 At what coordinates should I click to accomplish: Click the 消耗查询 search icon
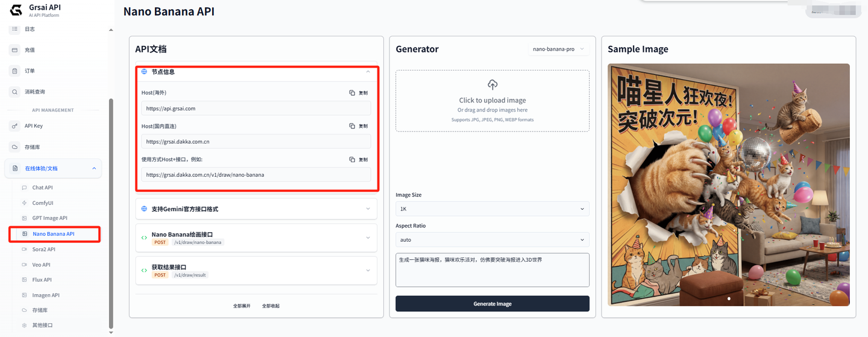coord(15,92)
